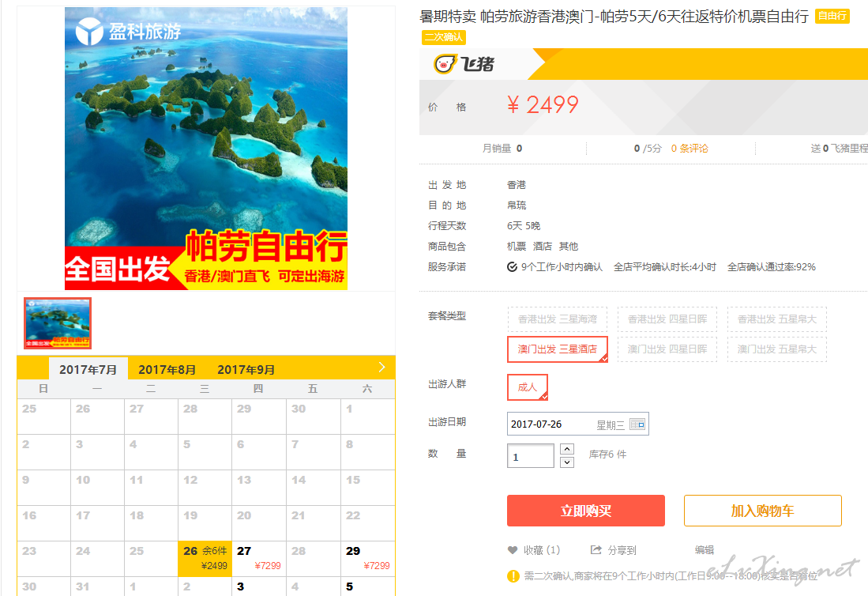
Task: Click the Palau islands preview thumbnail
Action: [58, 323]
